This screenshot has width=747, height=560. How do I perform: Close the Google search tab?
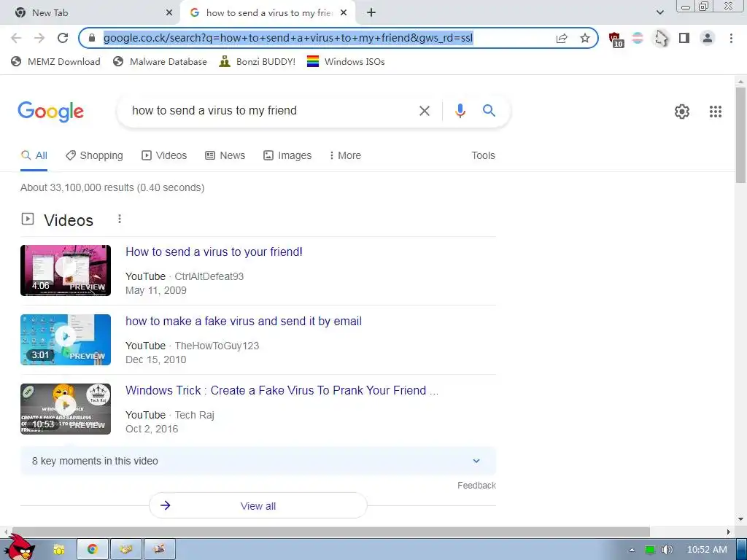pos(344,13)
